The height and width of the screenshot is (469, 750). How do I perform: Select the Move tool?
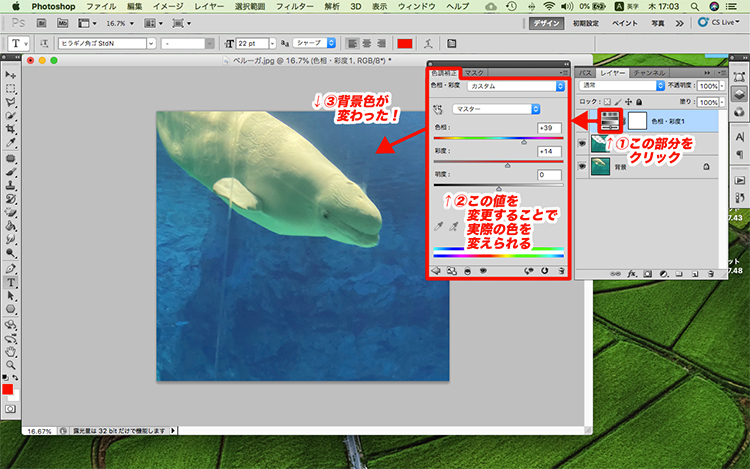(10, 75)
